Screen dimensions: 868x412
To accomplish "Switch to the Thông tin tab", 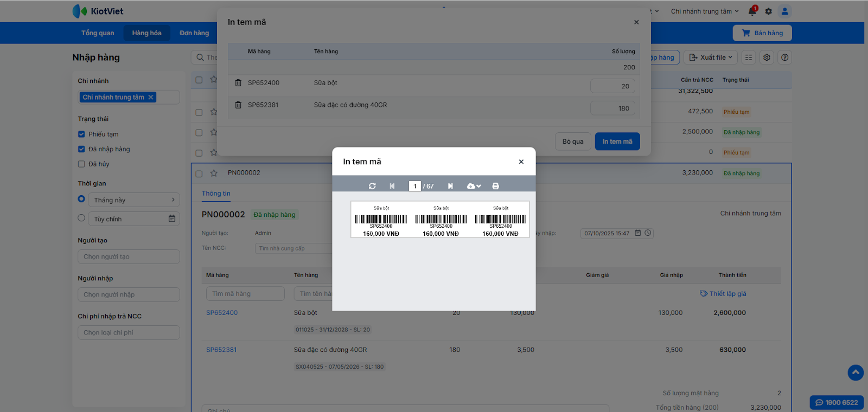I will 216,194.
